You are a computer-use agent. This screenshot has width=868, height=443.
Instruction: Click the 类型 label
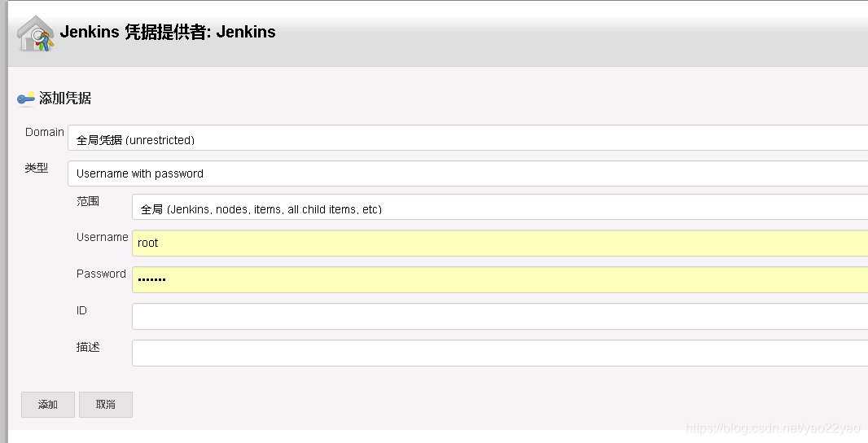[37, 168]
